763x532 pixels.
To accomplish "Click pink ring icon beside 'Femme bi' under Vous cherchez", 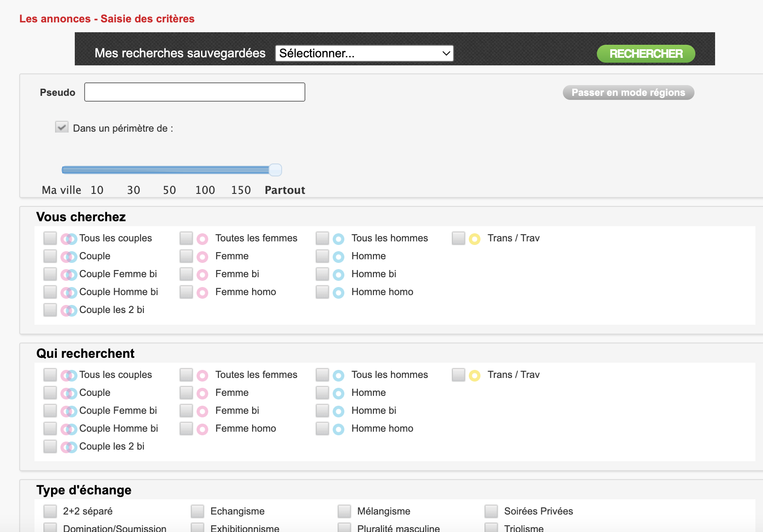I will coord(202,275).
